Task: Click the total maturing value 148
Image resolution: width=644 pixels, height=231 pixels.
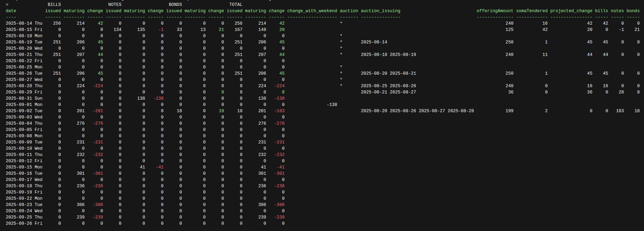Action: [x=262, y=30]
